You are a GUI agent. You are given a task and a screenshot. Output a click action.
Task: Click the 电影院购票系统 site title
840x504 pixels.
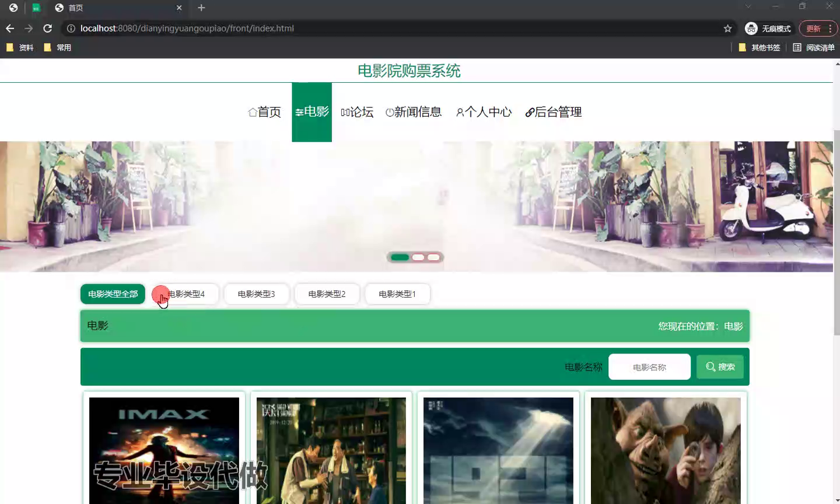pos(409,71)
